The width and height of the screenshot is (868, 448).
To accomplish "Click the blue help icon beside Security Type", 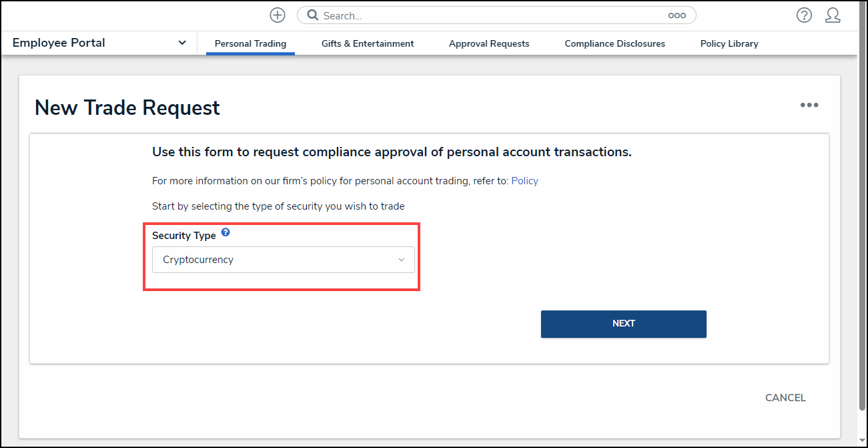I will click(226, 232).
